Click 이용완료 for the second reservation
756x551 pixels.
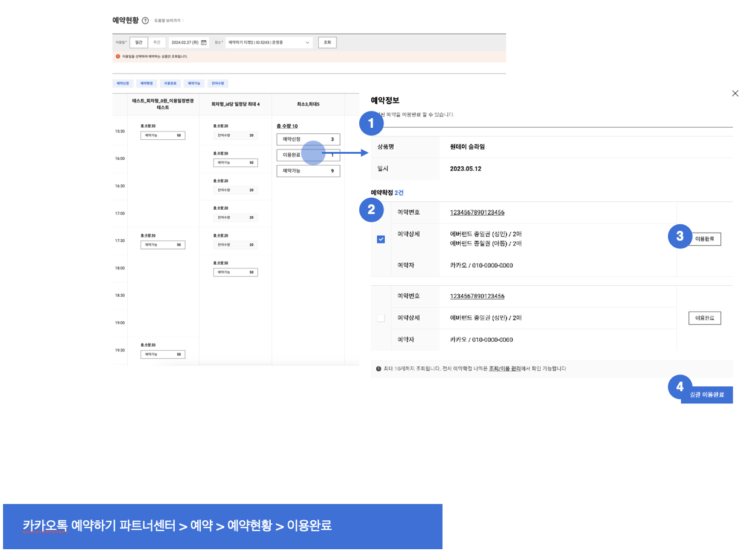pyautogui.click(x=704, y=318)
